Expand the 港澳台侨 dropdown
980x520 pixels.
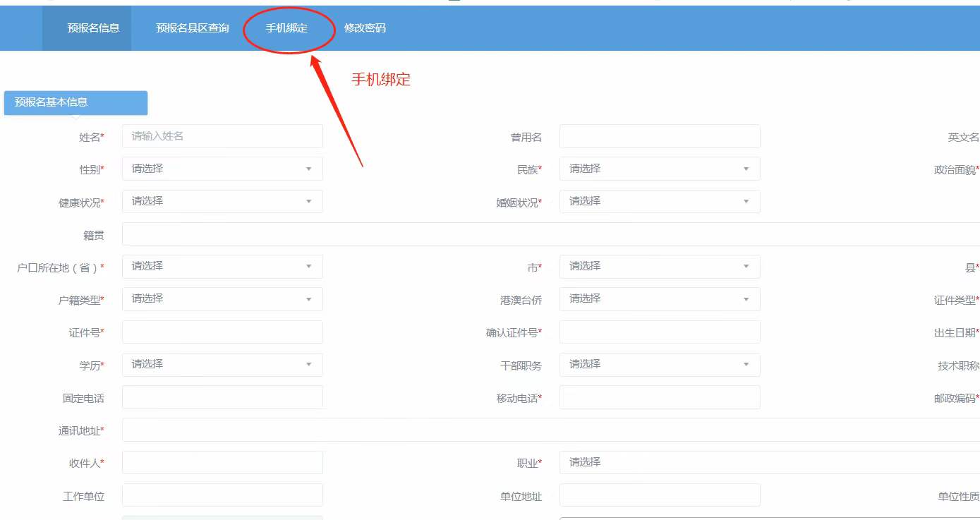(x=660, y=299)
